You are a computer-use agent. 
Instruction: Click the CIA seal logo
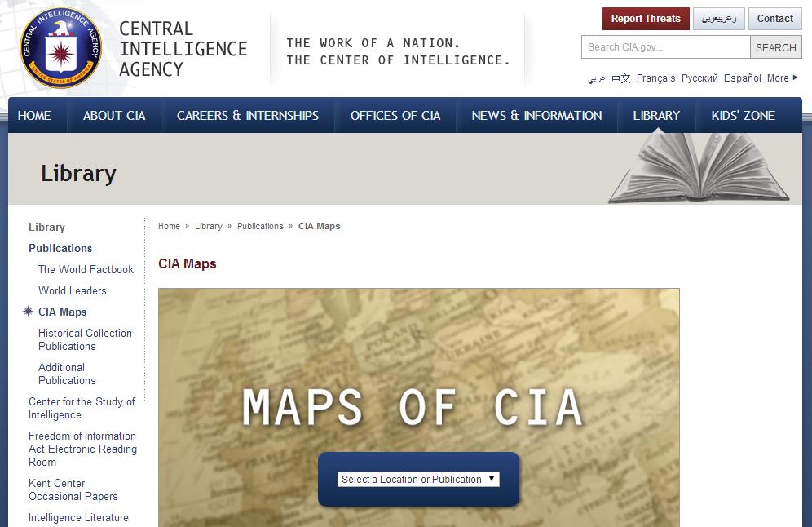[x=61, y=48]
